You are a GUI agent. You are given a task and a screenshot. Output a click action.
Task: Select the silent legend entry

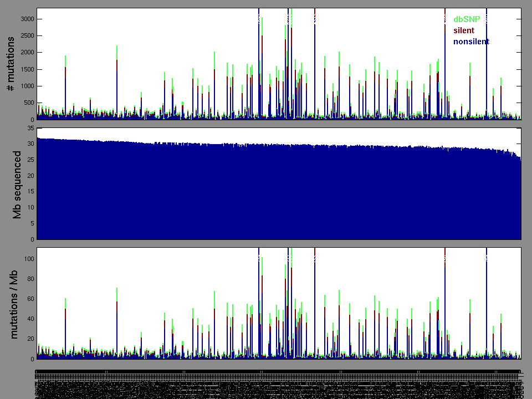pos(464,30)
